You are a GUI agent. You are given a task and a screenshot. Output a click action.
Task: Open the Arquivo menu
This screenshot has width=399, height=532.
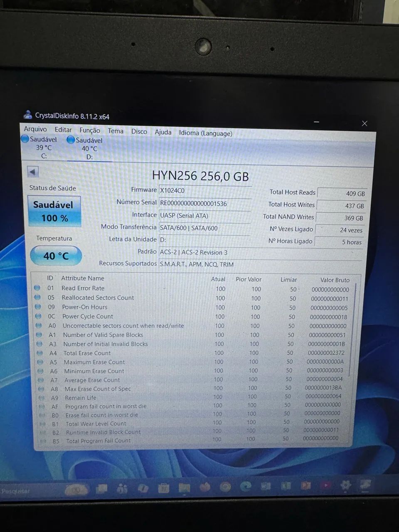[x=35, y=129]
